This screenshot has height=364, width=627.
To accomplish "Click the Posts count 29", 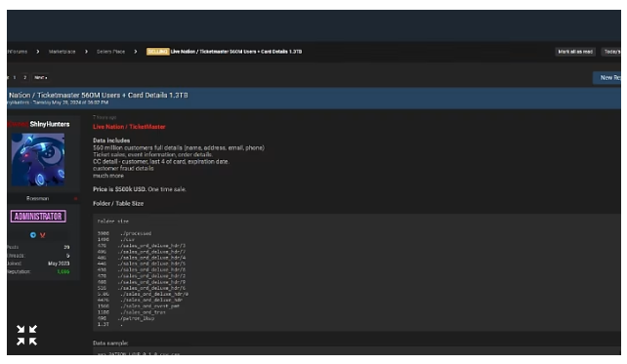I will 66,247.
